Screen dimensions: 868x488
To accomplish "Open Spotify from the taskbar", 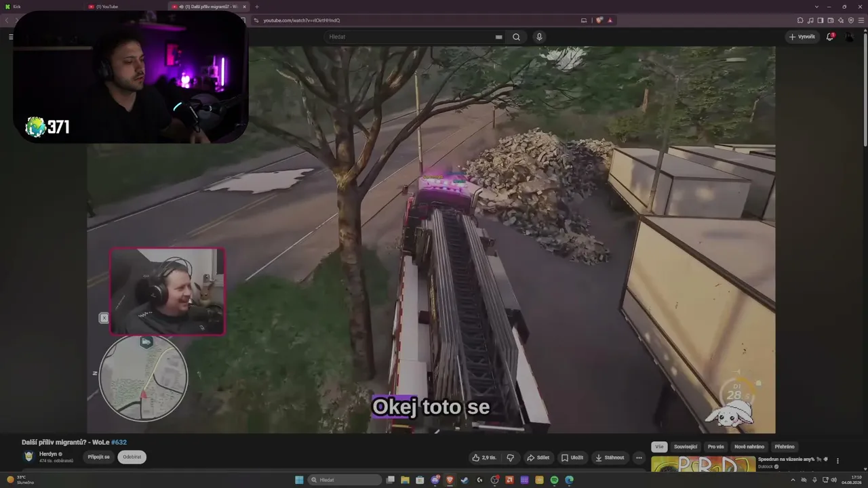I will [x=554, y=480].
